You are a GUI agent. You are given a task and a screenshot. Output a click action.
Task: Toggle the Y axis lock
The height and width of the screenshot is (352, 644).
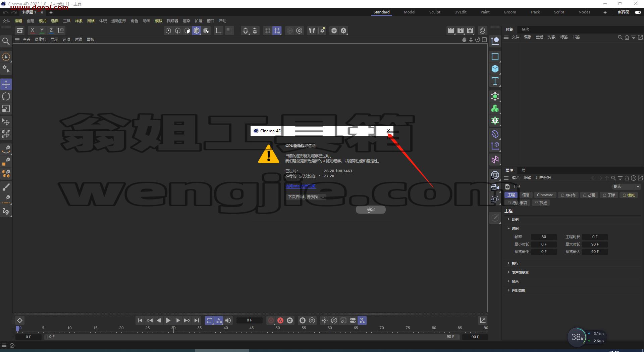(x=42, y=31)
